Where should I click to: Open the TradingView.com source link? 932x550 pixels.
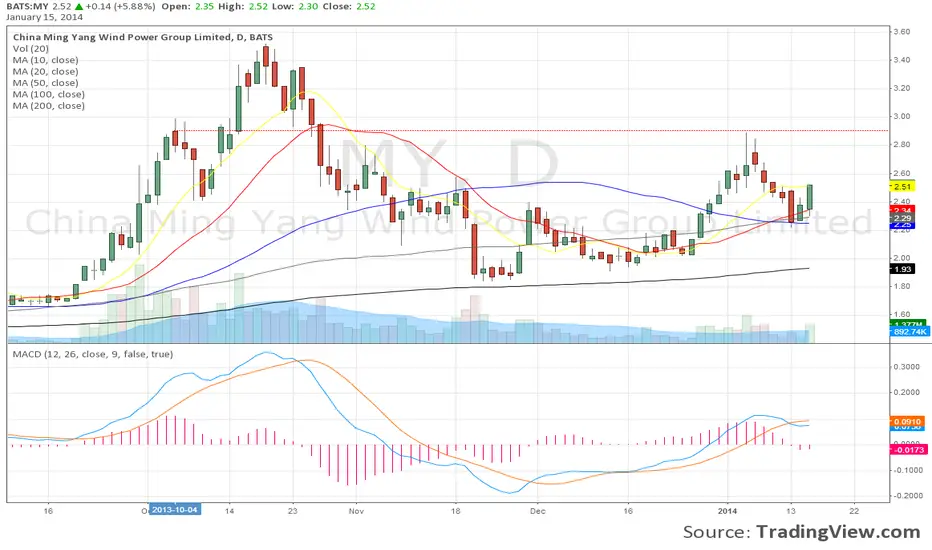[x=838, y=532]
